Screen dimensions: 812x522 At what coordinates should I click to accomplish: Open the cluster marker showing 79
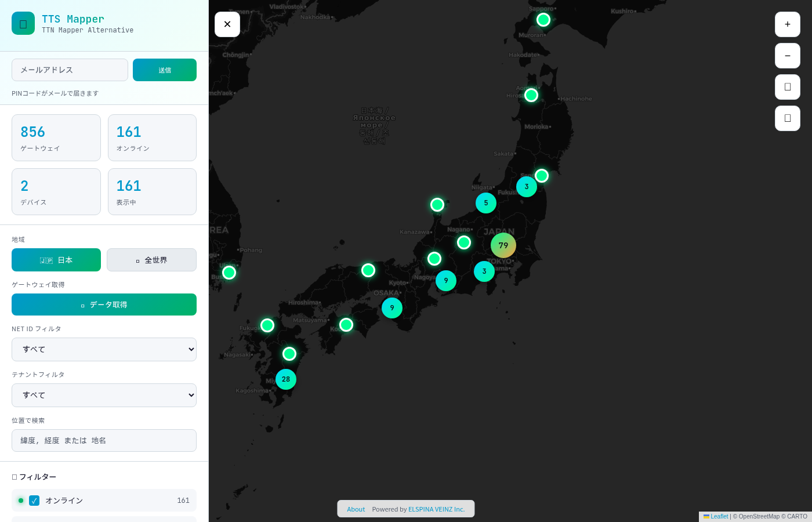(503, 245)
